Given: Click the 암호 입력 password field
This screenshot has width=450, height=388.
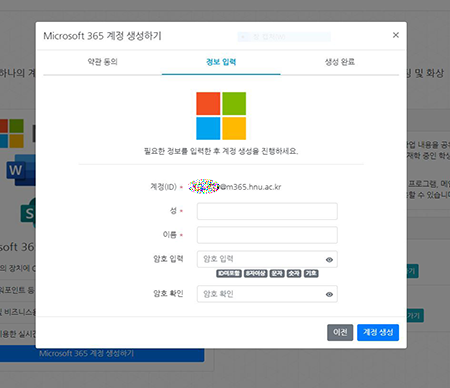Looking at the screenshot, I should click(x=267, y=259).
